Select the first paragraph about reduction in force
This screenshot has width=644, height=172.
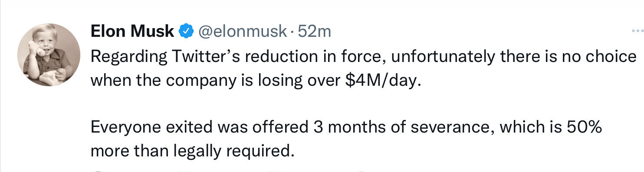point(363,68)
